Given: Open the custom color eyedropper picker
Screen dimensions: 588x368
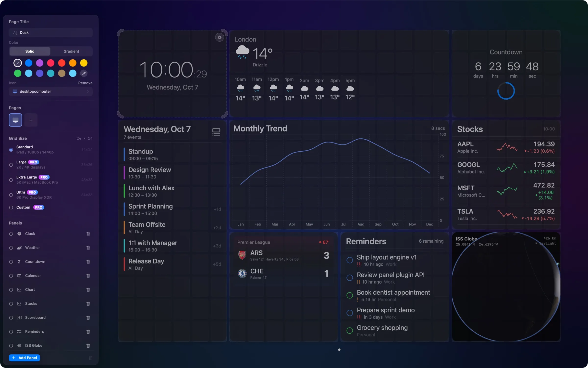Looking at the screenshot, I should click(x=84, y=73).
